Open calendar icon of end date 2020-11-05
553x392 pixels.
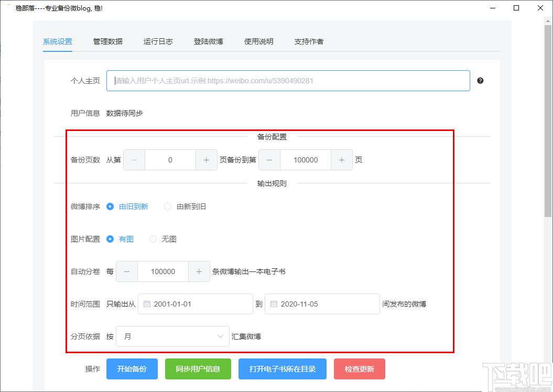click(x=274, y=304)
